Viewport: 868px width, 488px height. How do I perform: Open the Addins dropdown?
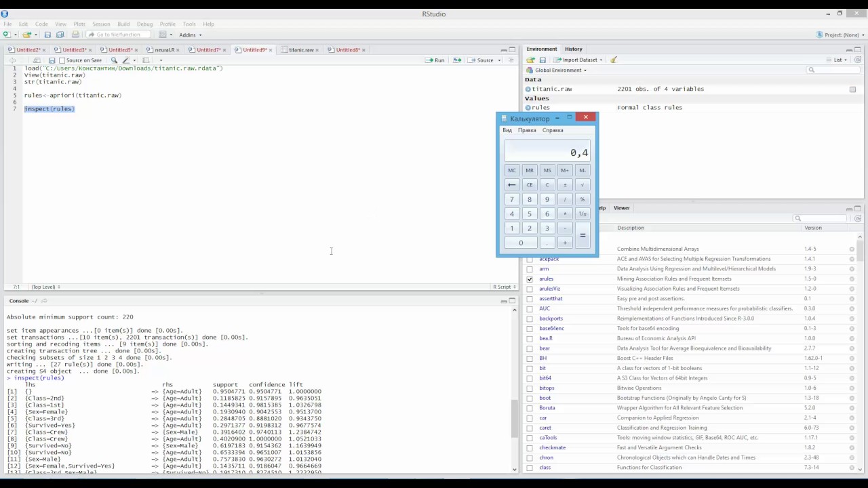[x=190, y=35]
